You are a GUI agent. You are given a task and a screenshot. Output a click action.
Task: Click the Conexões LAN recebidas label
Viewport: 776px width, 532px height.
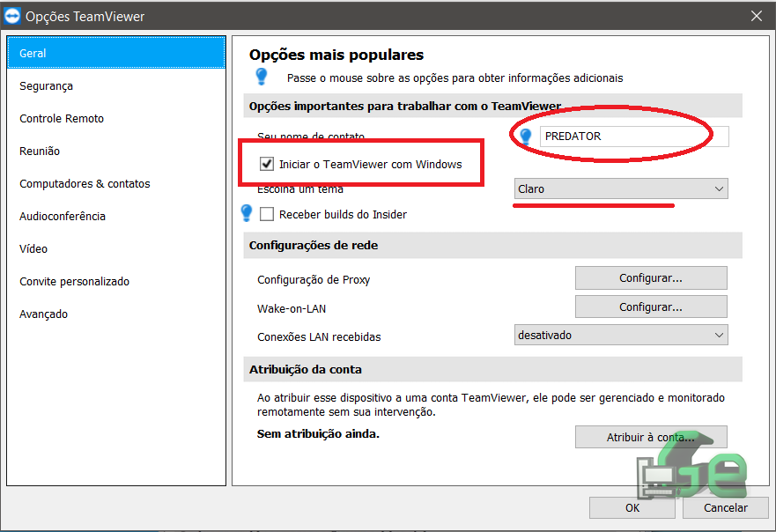(319, 337)
